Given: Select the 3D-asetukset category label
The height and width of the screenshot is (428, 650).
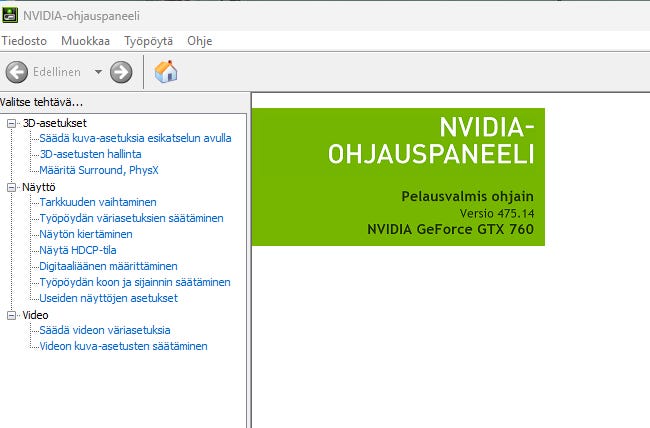Looking at the screenshot, I should coord(55,123).
